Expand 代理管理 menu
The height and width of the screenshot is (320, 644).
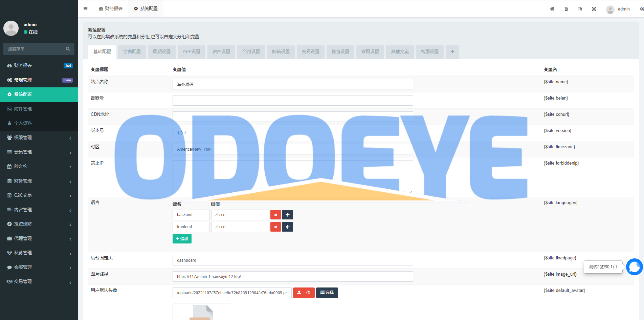point(39,238)
